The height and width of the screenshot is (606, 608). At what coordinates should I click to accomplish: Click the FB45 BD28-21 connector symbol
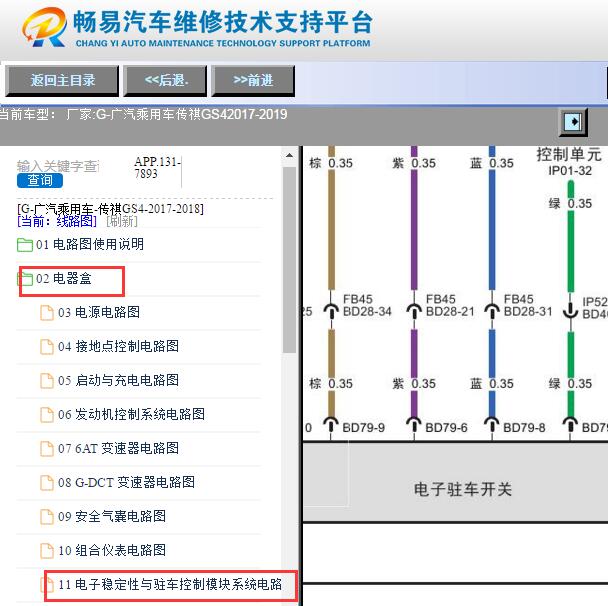click(414, 309)
